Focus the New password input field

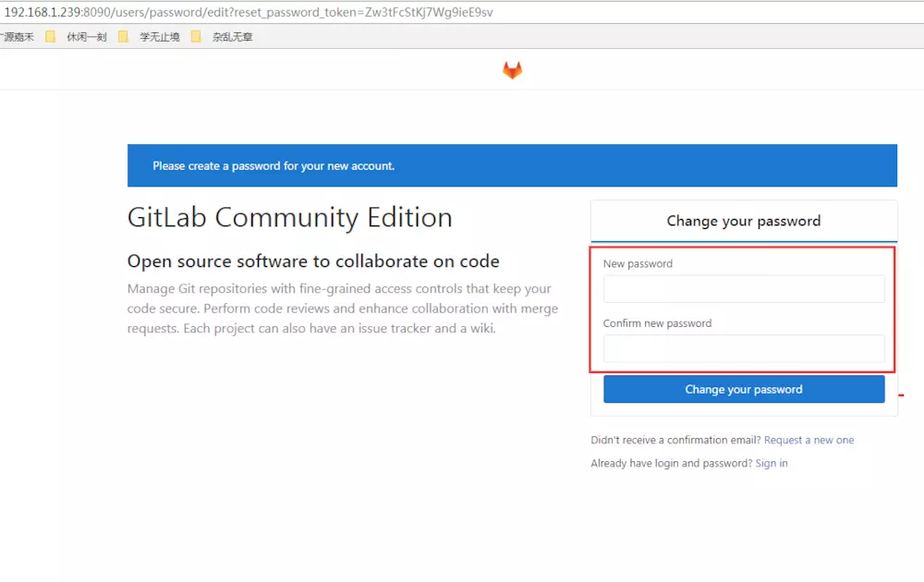[743, 289]
